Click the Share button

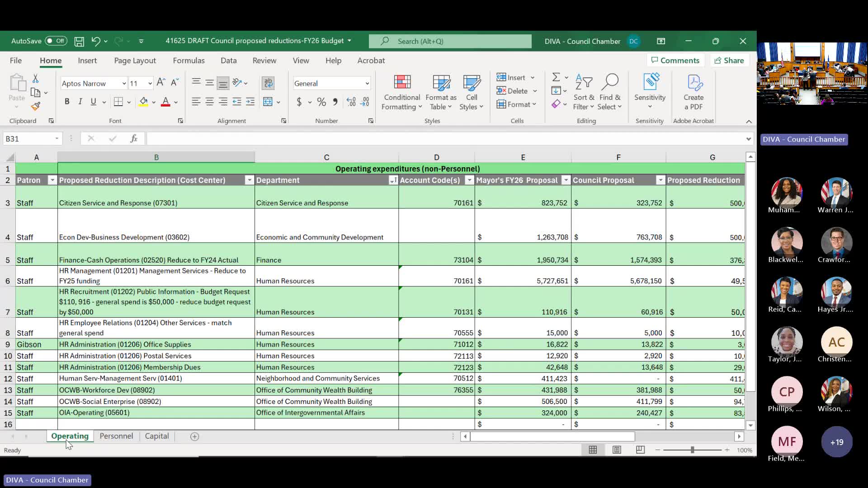coord(729,61)
